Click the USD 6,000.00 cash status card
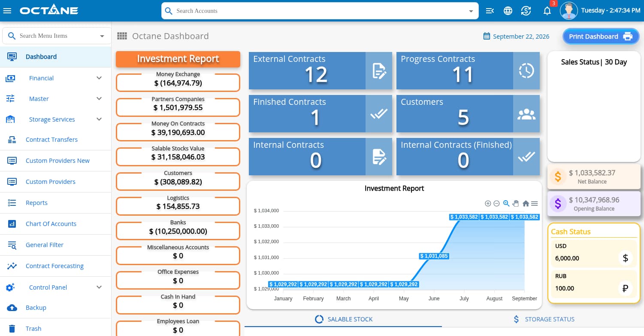Image resolution: width=644 pixels, height=336 pixels. (x=594, y=253)
